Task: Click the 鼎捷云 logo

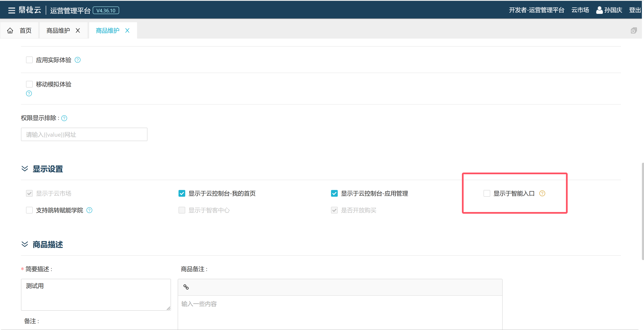Action: [30, 10]
